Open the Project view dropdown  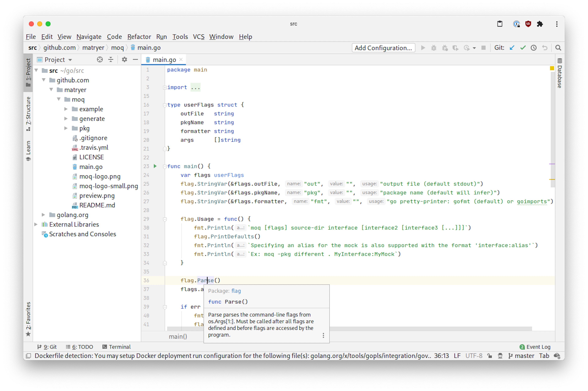point(55,60)
